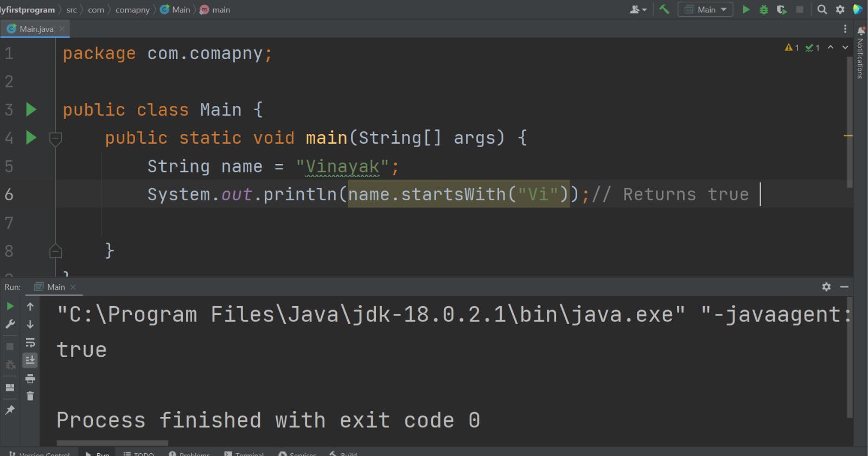Click down arrow in console toolbar

click(x=30, y=325)
